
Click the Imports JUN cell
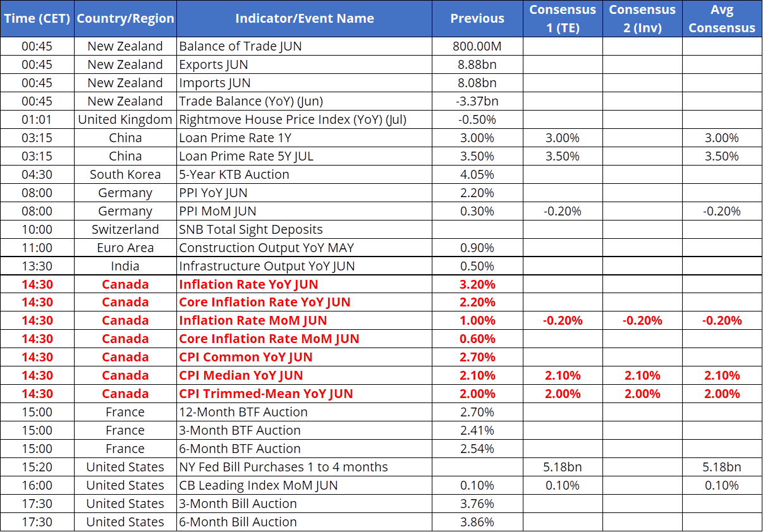click(305, 83)
